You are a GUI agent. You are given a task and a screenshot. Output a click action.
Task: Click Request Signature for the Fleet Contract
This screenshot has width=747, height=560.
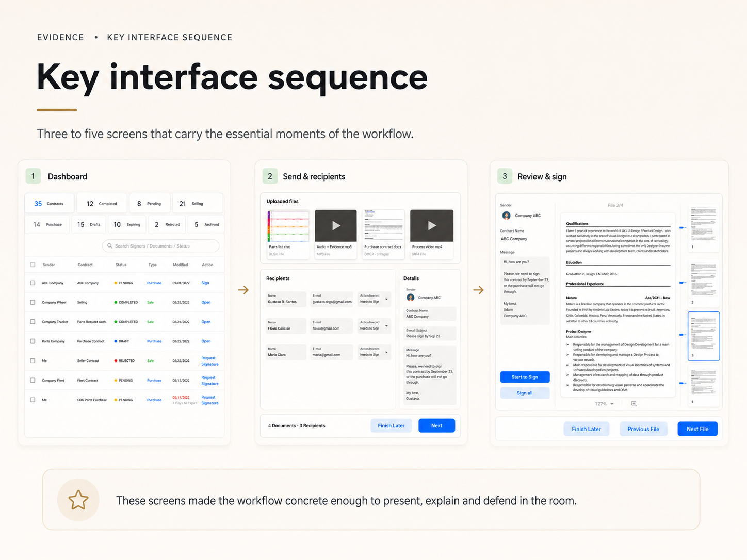(x=210, y=381)
